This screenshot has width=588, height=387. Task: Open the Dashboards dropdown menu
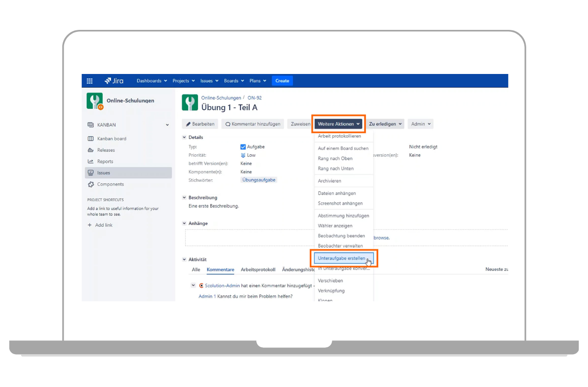pyautogui.click(x=151, y=81)
